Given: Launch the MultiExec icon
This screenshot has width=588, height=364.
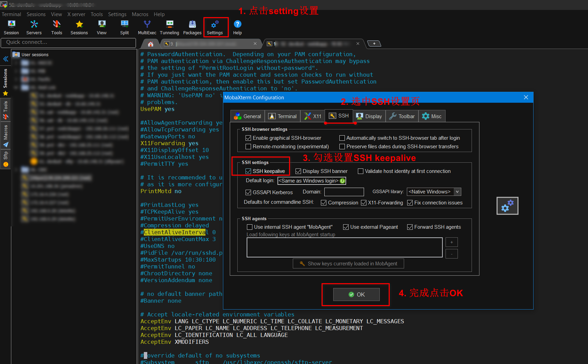Looking at the screenshot, I should coord(147,27).
